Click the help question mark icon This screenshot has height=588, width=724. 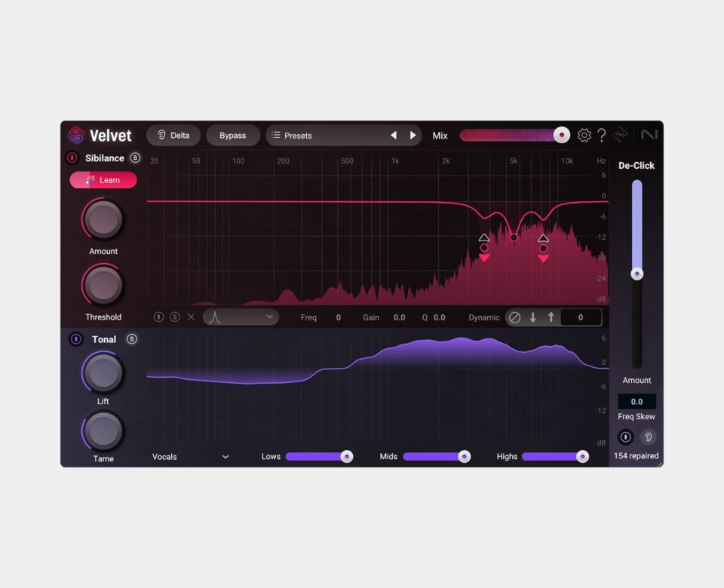pyautogui.click(x=602, y=136)
